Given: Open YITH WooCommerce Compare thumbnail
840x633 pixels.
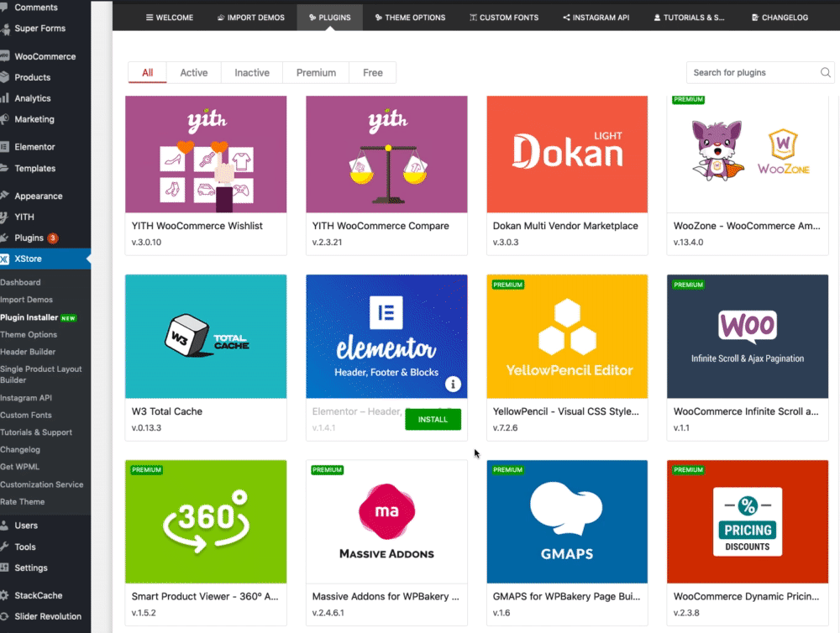Looking at the screenshot, I should tap(386, 154).
